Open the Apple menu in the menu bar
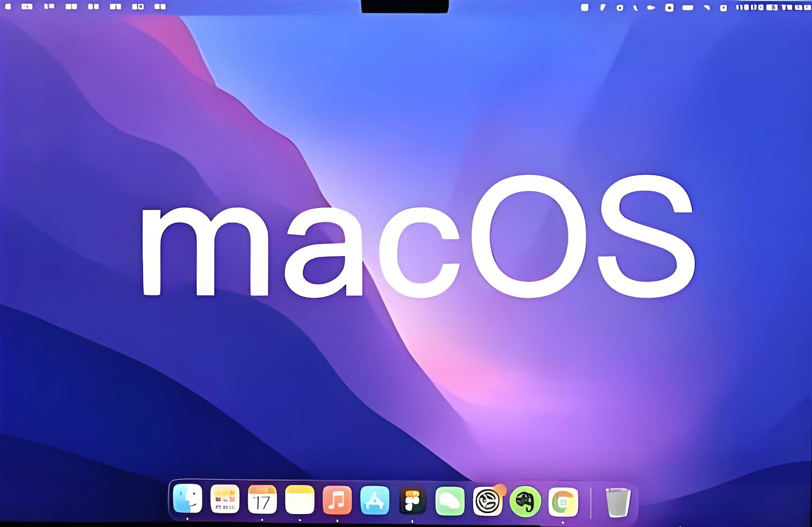 point(8,7)
